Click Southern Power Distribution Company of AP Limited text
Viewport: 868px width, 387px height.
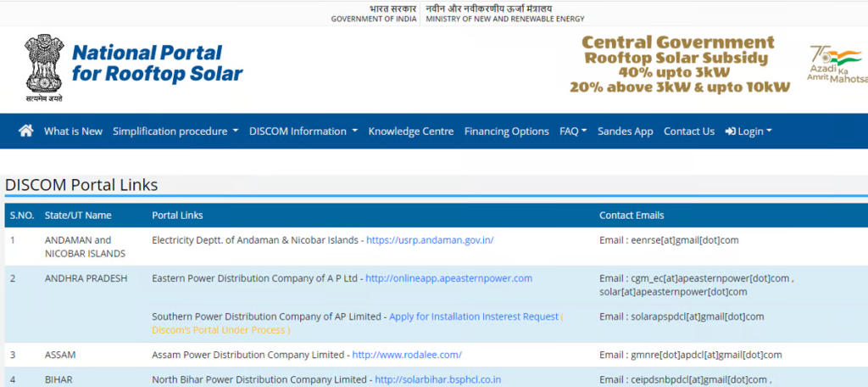[x=267, y=317]
